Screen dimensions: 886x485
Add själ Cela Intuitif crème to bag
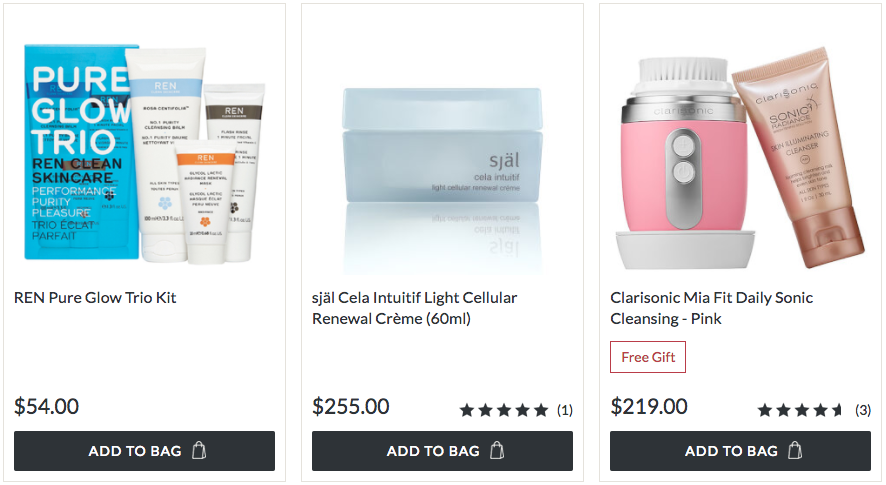442,451
